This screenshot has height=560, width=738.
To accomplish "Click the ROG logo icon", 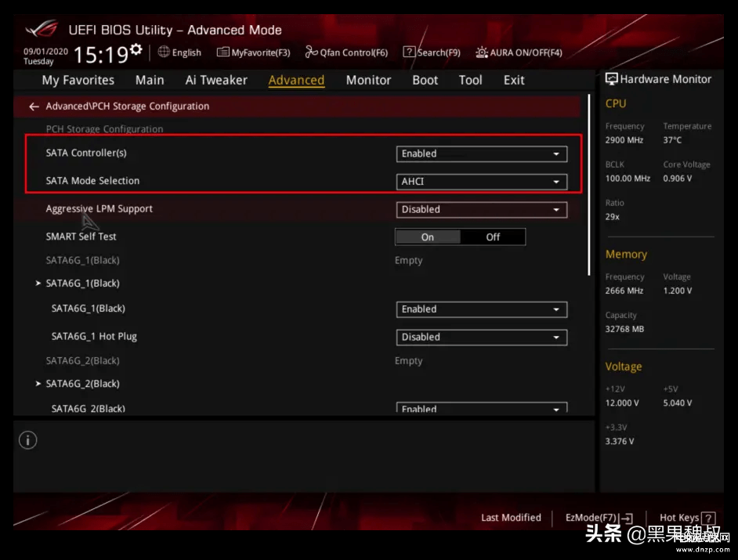I will (42, 29).
